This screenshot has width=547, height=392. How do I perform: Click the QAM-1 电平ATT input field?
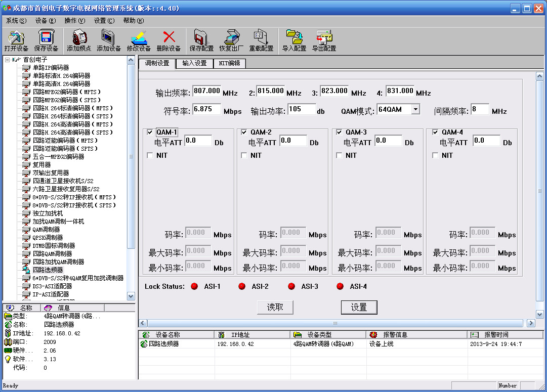[198, 141]
